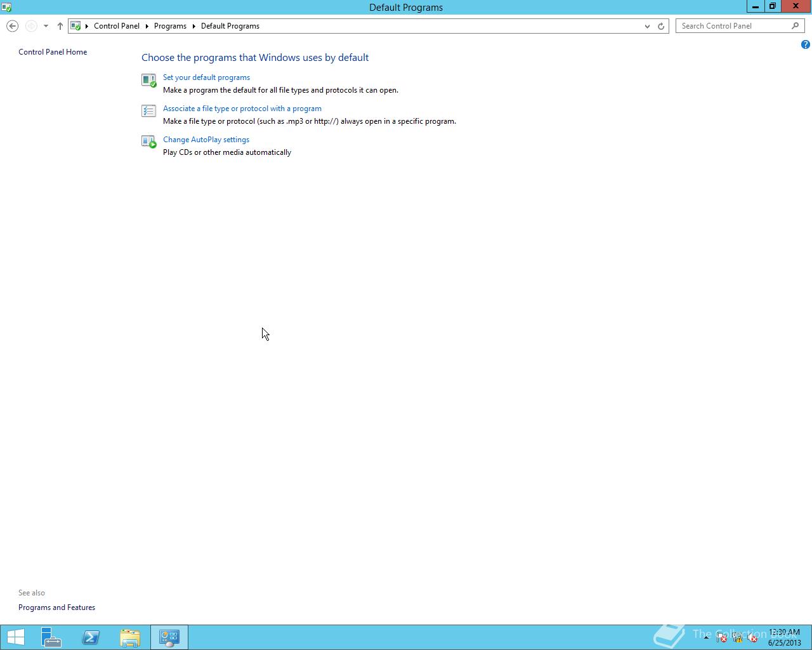Minimize the Default Programs window
The image size is (812, 650).
click(756, 6)
